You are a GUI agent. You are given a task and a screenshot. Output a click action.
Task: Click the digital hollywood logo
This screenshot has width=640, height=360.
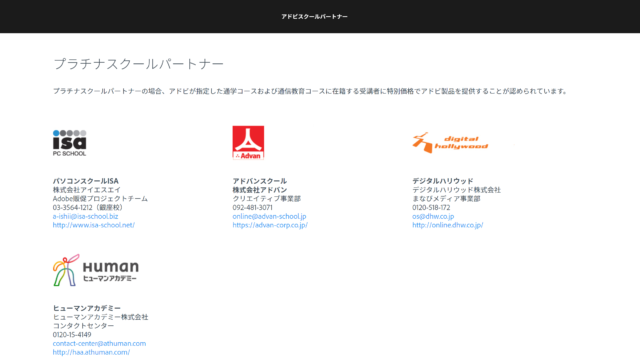tap(450, 142)
